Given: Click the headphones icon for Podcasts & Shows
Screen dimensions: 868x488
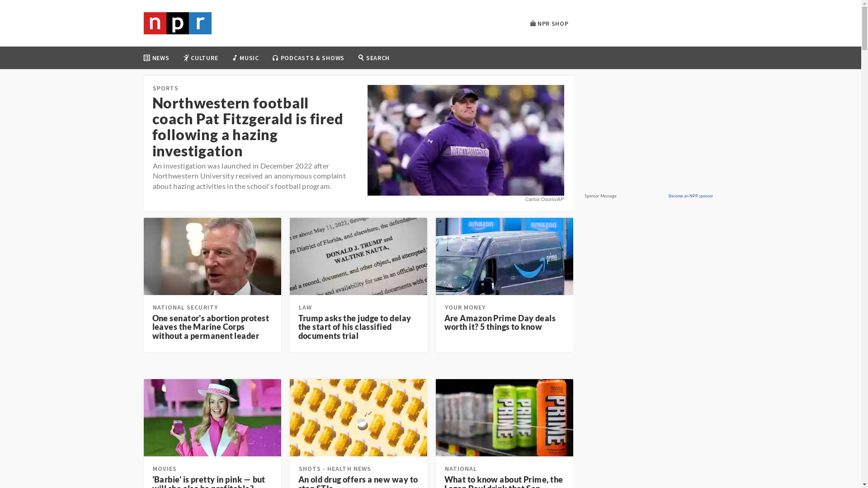Looking at the screenshot, I should (x=275, y=58).
